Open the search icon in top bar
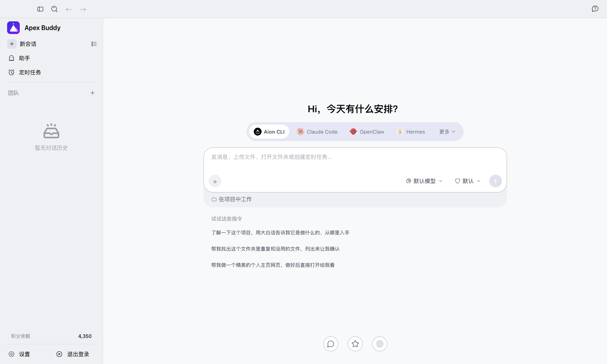The height and width of the screenshot is (364, 607). coord(55,9)
